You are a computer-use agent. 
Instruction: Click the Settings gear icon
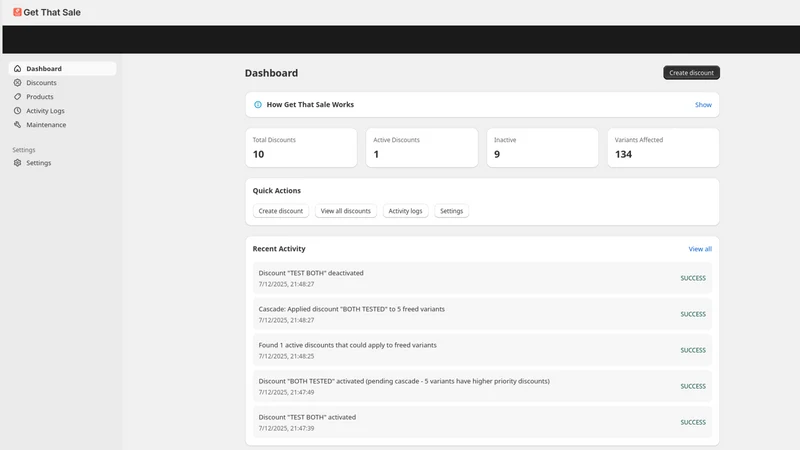pyautogui.click(x=17, y=163)
